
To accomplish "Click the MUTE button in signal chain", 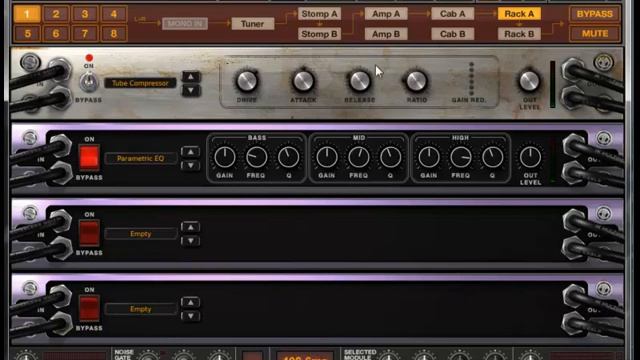I will [595, 33].
